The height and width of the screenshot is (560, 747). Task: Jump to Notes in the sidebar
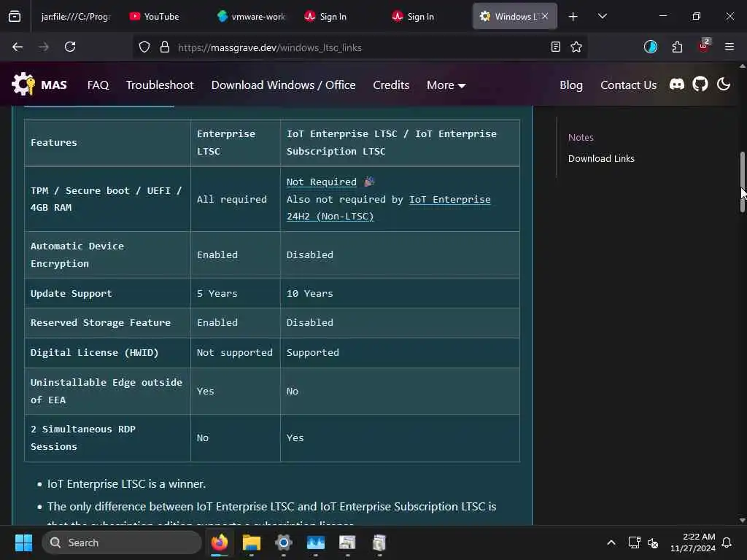tap(581, 138)
